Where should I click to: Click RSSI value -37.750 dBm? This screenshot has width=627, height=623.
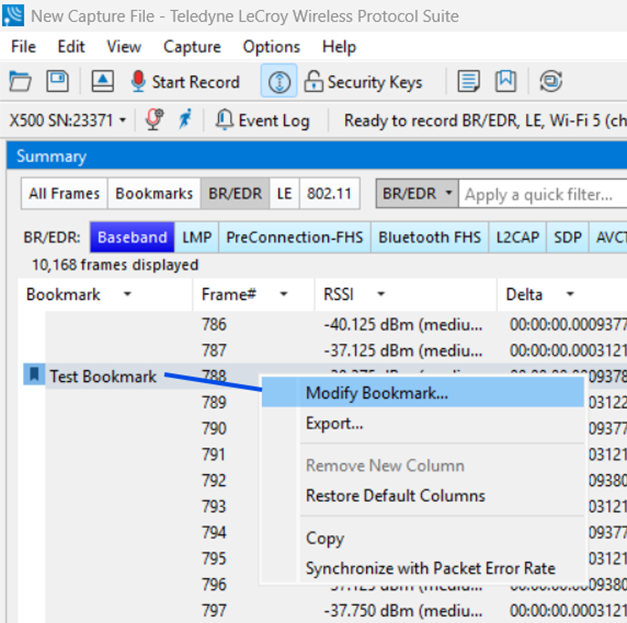(x=403, y=611)
